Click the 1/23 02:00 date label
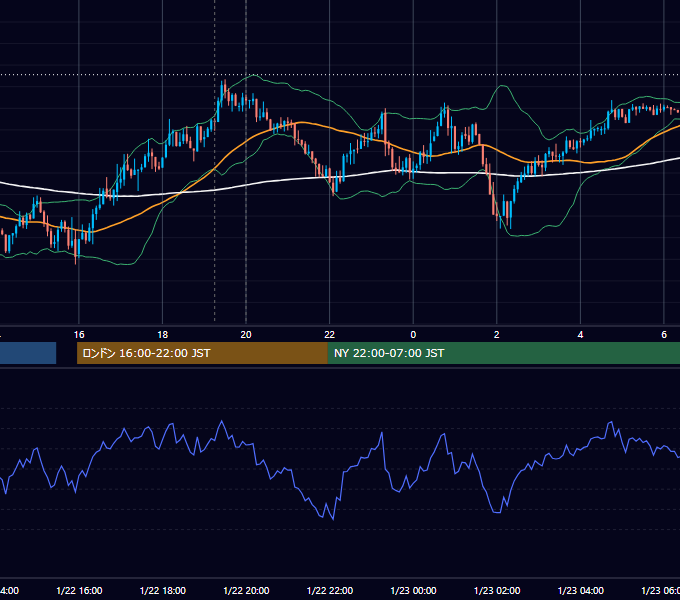Screen dimensions: 680x600 [497, 590]
